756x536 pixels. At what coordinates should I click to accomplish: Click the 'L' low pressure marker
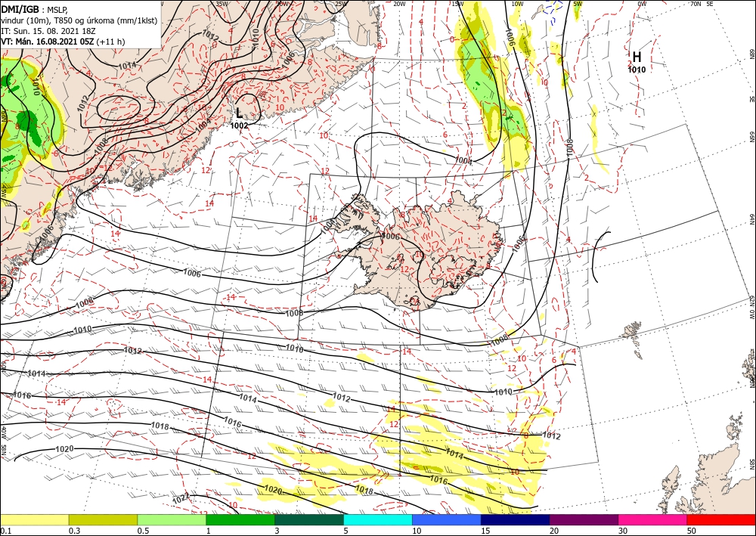click(239, 113)
